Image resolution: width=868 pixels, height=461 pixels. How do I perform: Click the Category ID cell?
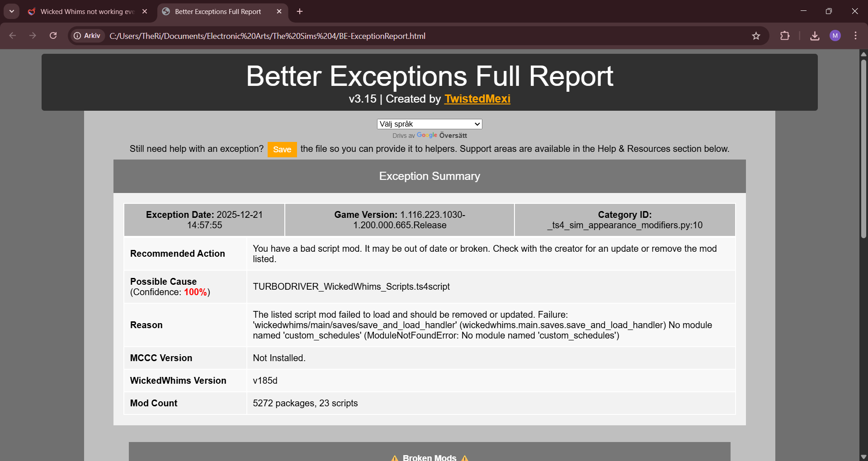pos(625,220)
